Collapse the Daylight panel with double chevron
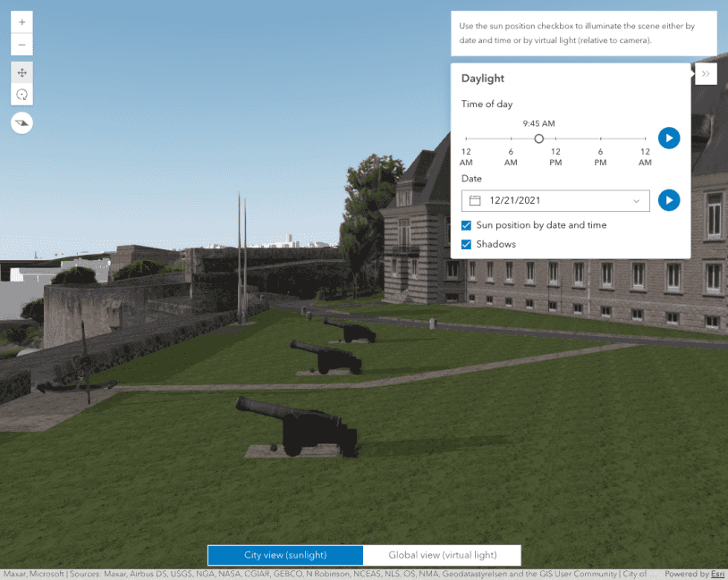The height and width of the screenshot is (580, 728). click(706, 73)
